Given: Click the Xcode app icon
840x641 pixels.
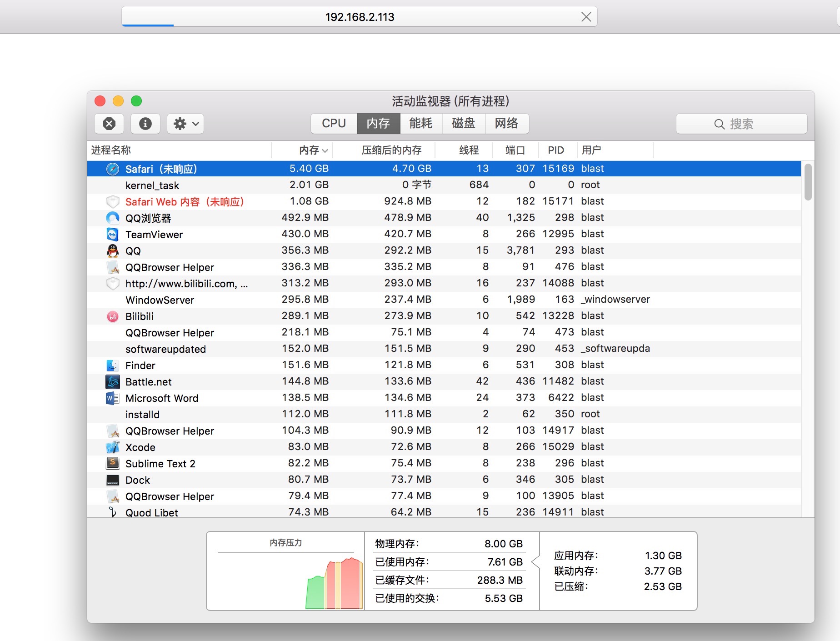Looking at the screenshot, I should (113, 447).
